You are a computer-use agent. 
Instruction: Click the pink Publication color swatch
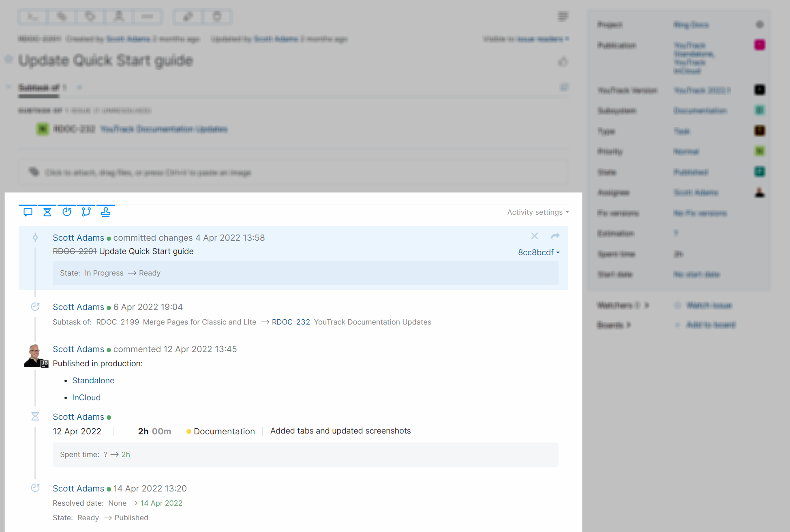[759, 45]
